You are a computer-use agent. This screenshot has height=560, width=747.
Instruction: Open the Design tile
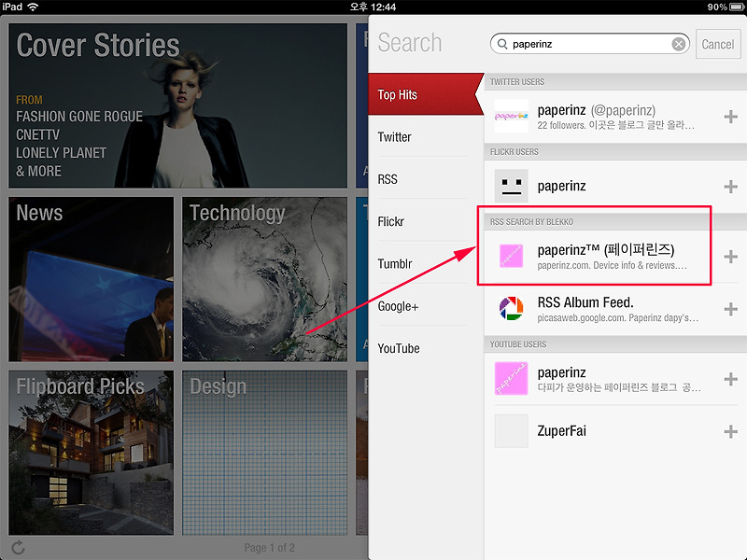coord(265,453)
